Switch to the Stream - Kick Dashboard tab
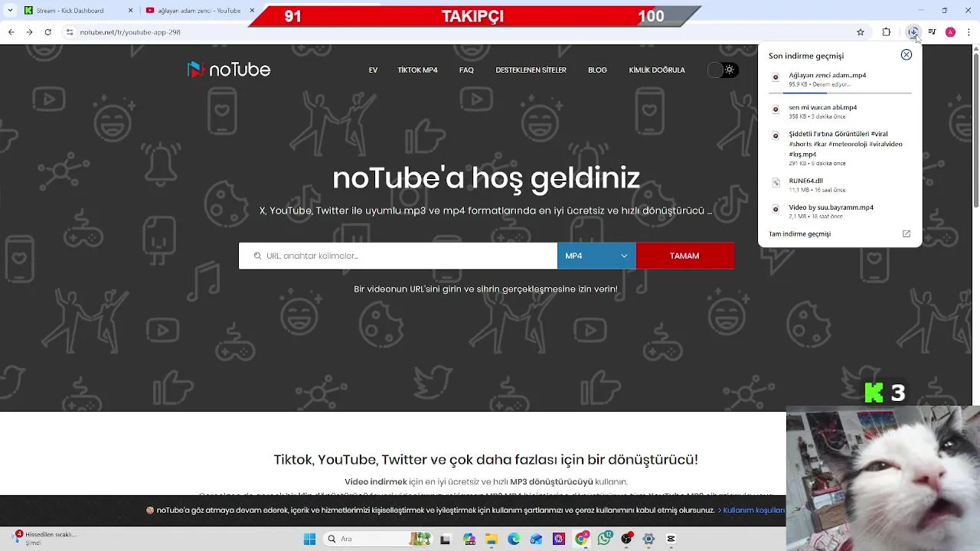The height and width of the screenshot is (551, 980). (77, 11)
